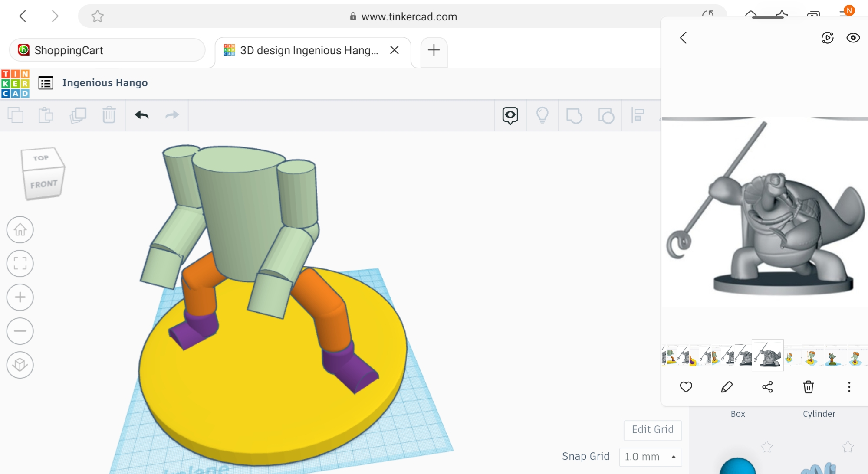
Task: Open the design list menu beside Ingenious Hango
Action: 46,83
